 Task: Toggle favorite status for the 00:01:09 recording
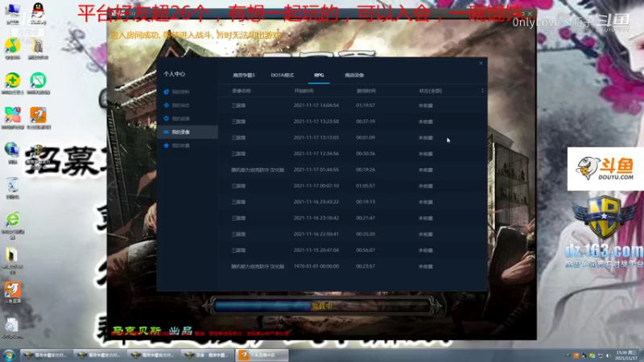click(x=426, y=138)
